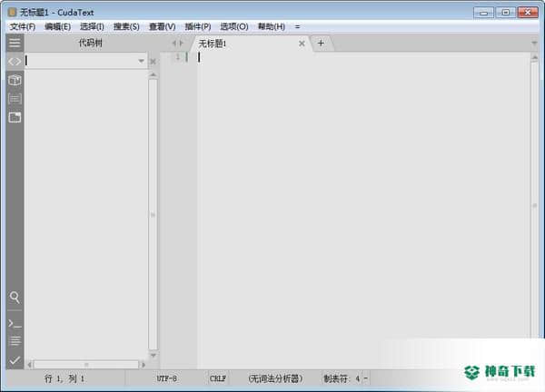Close the 无标题1 tab

point(302,44)
